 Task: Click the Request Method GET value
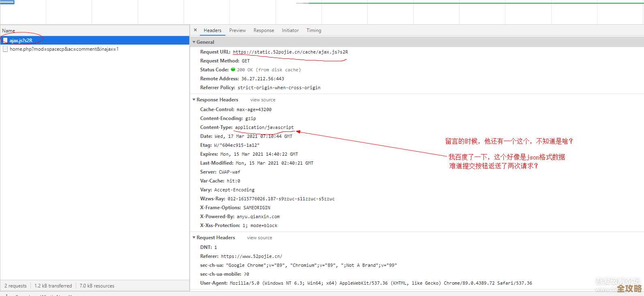246,61
